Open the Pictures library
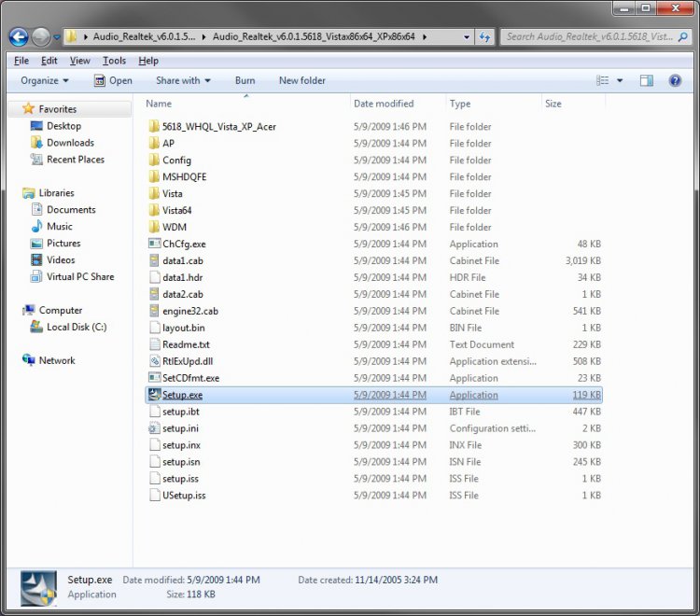The height and width of the screenshot is (616, 700). coord(63,244)
